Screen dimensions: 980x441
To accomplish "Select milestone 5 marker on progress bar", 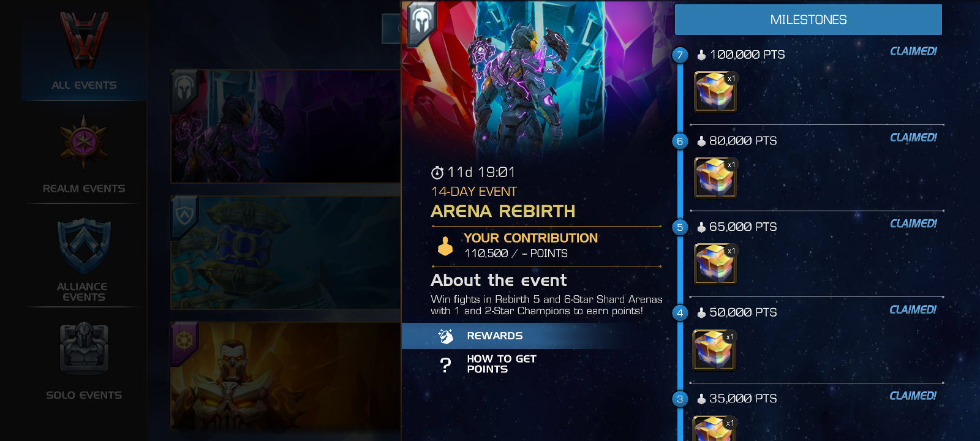I will 680,227.
